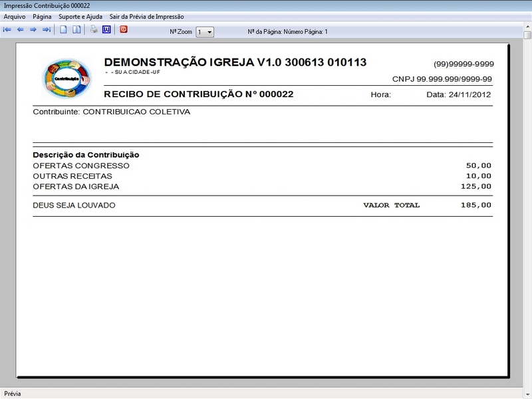Viewport: 532px width, 399px height.
Task: Click Contribuinte: CONTRIBUICAO COLETIVA line
Action: (x=112, y=112)
